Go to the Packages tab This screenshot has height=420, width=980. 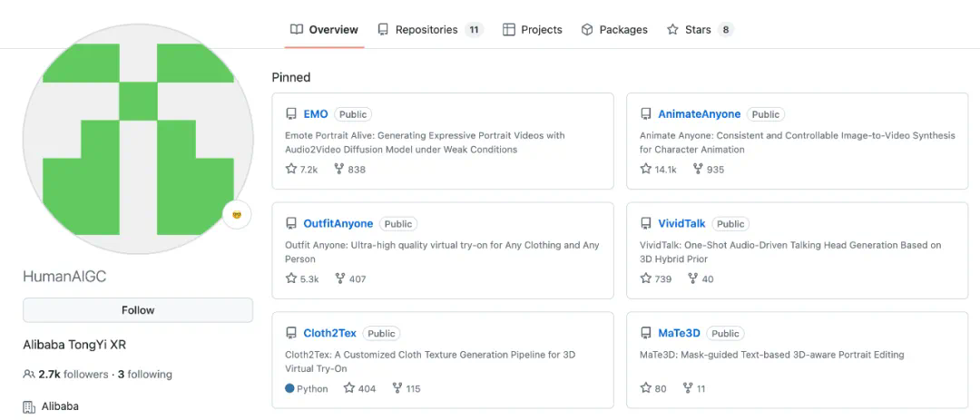click(614, 30)
